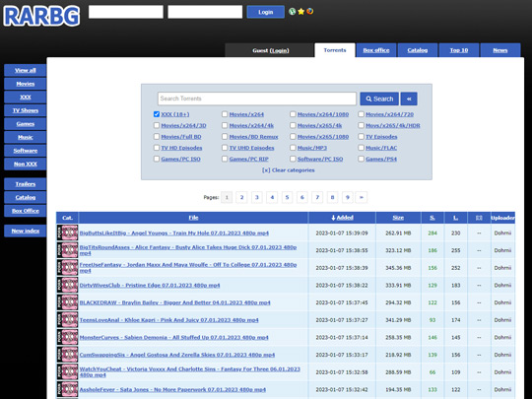Go to results page 9

pyautogui.click(x=348, y=197)
